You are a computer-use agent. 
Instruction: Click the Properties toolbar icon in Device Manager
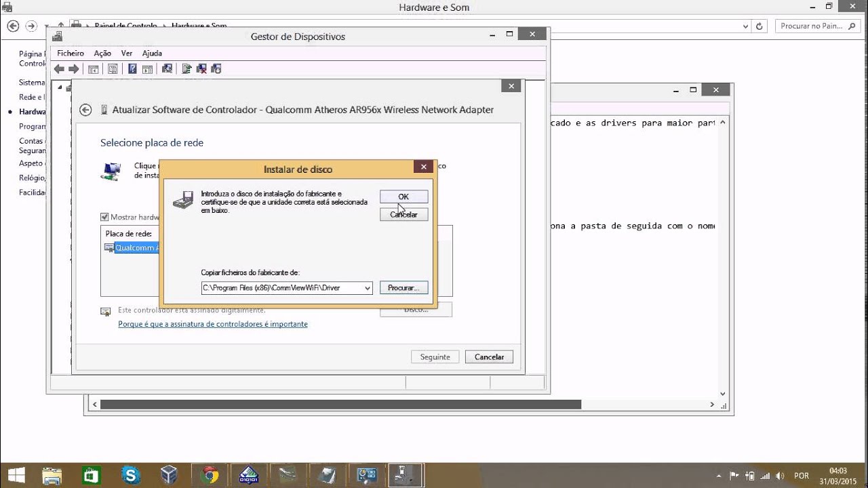tap(113, 68)
